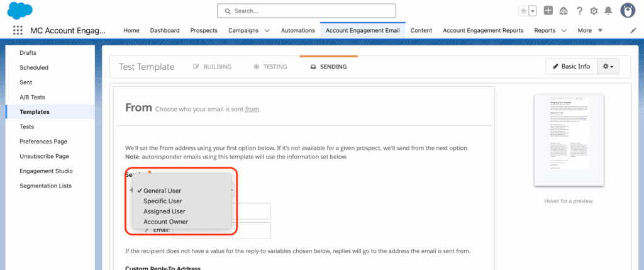Switch to the BUILDING step
The image size is (644, 270).
tap(213, 67)
